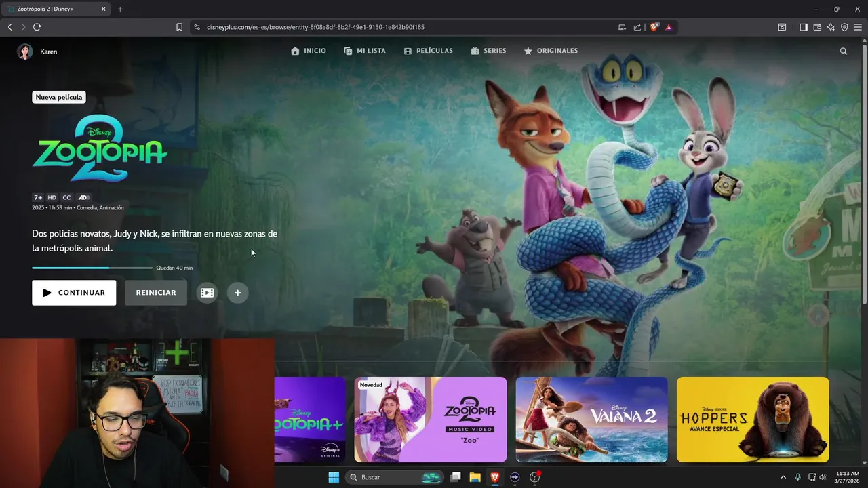Add Zootopia 2 to list with plus button
This screenshot has height=488, width=868.
[237, 293]
